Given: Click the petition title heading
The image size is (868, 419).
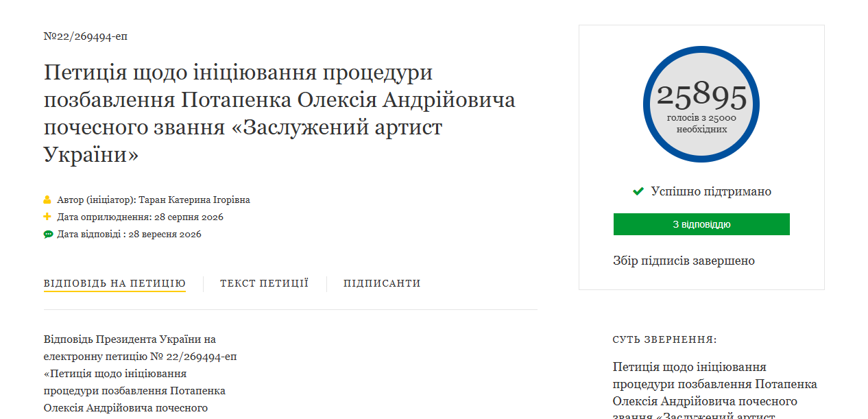Looking at the screenshot, I should pyautogui.click(x=280, y=114).
